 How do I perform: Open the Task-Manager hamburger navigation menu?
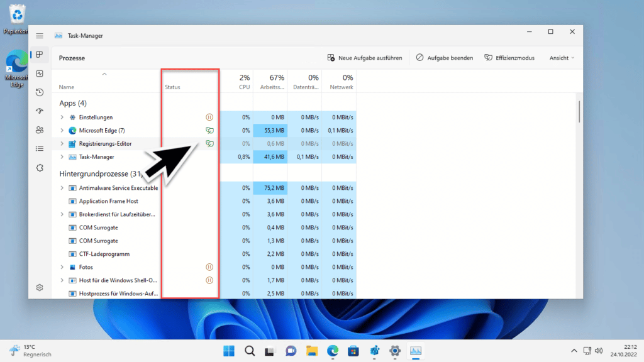pos(40,36)
